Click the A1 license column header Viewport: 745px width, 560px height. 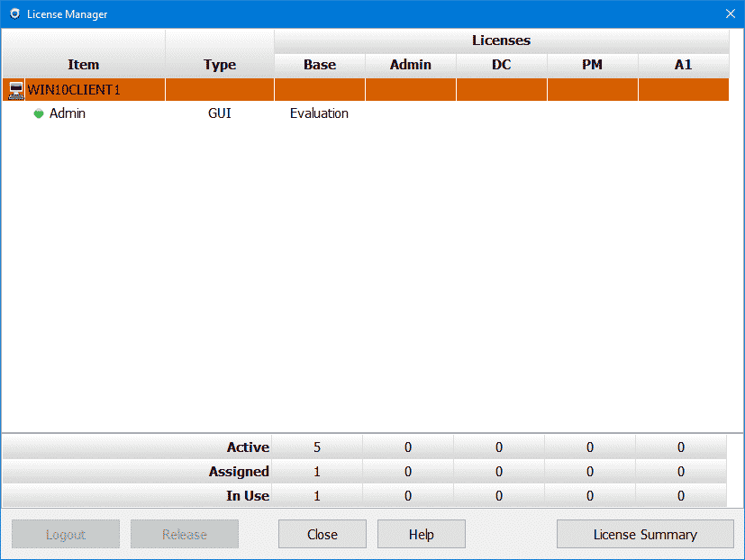[x=683, y=65]
